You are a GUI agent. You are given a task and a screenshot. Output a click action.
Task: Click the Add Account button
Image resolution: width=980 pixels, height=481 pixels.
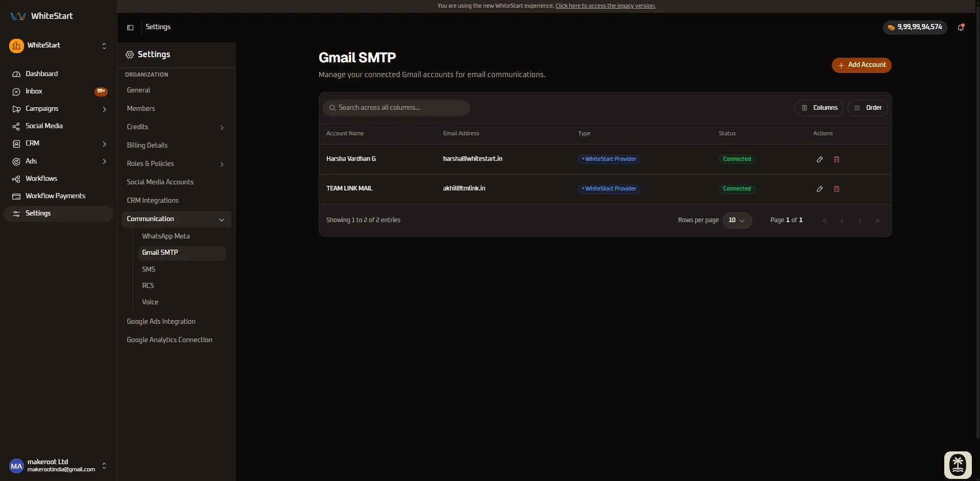coord(862,65)
